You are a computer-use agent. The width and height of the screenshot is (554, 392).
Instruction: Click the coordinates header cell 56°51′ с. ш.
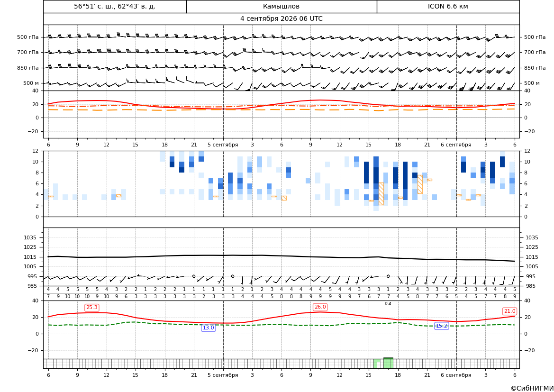[x=115, y=6]
